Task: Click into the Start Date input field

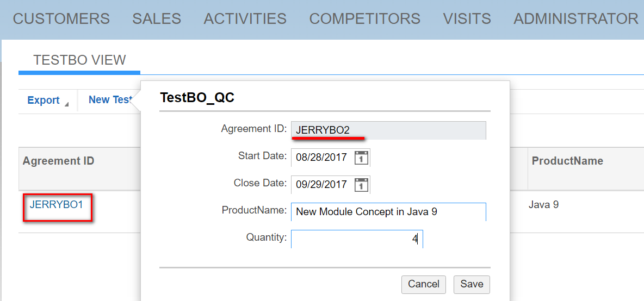Action: (x=321, y=158)
